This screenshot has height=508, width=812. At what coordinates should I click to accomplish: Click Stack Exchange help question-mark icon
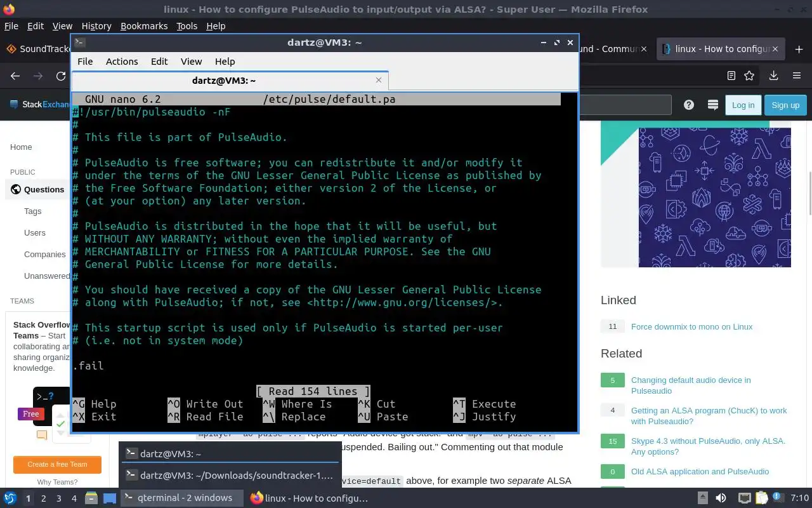[x=688, y=105]
